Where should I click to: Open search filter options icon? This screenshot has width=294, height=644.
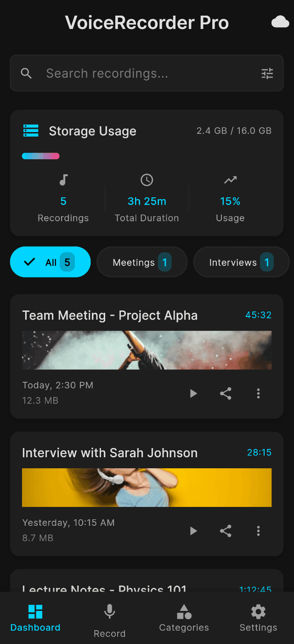pyautogui.click(x=267, y=74)
